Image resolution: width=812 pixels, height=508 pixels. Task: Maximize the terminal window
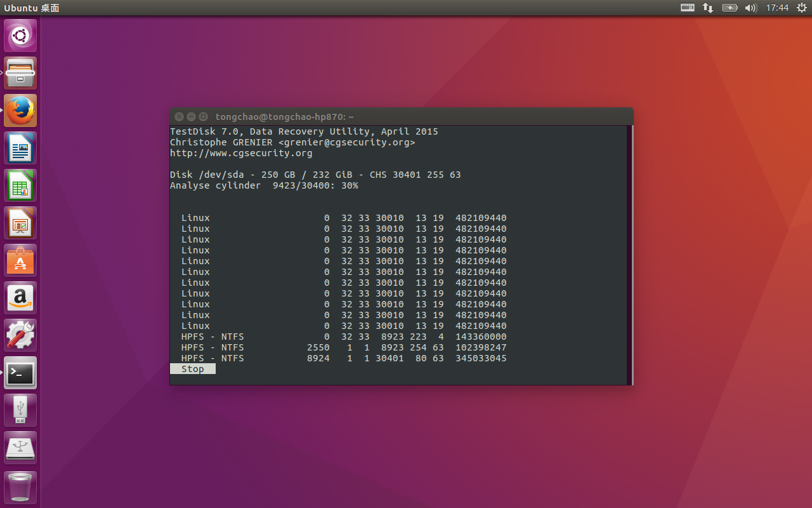[x=204, y=117]
